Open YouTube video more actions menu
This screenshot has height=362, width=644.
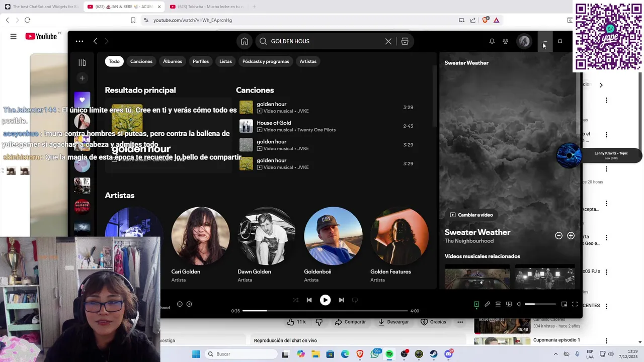(460, 322)
